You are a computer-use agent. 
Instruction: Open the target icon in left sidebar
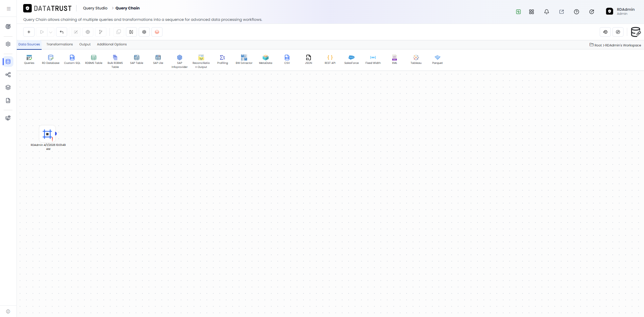tap(8, 27)
